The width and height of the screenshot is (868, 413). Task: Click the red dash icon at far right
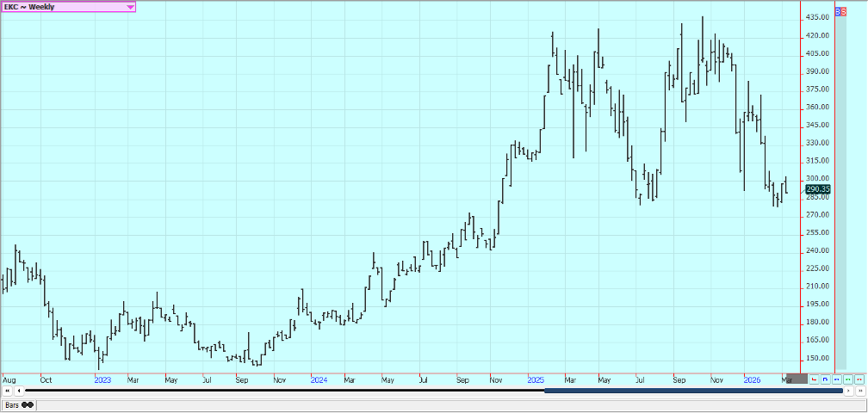(859, 379)
